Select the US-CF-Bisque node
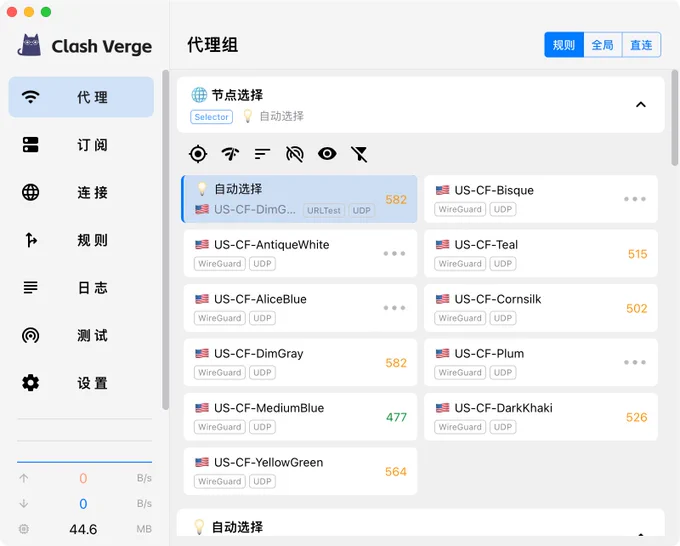Image resolution: width=680 pixels, height=546 pixels. pyautogui.click(x=541, y=199)
